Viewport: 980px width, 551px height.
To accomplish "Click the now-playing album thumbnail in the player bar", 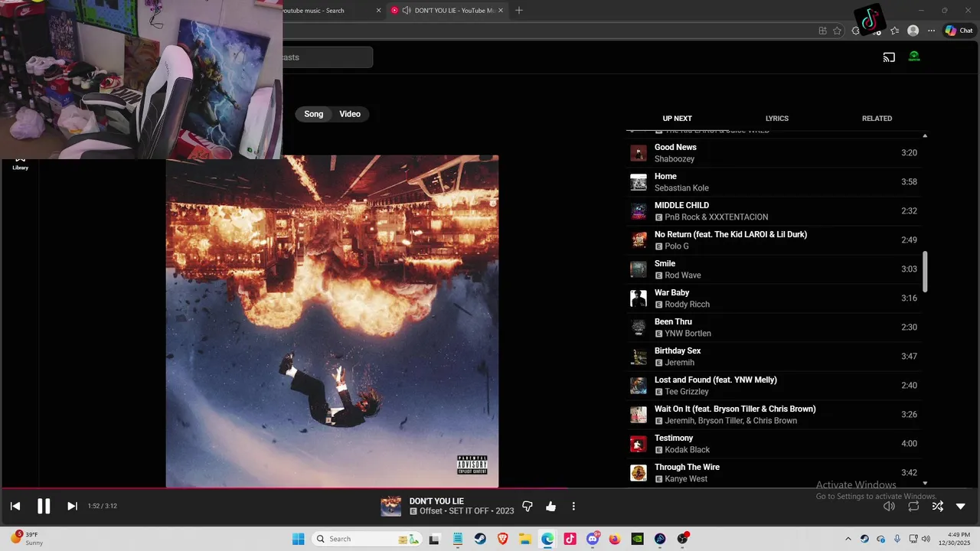I will point(391,506).
